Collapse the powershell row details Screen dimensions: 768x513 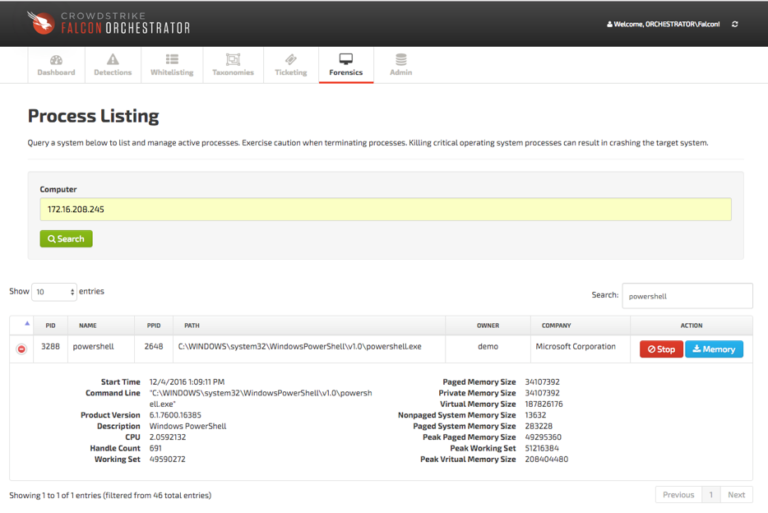(21, 349)
